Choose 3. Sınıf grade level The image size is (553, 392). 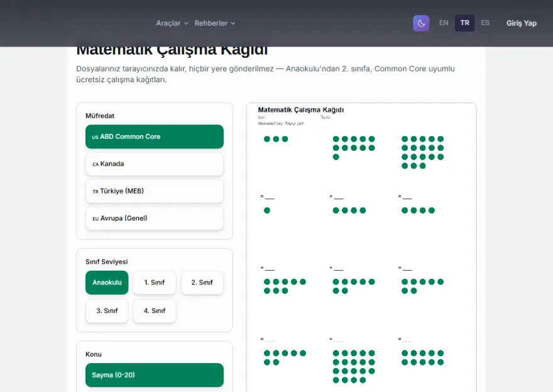click(x=107, y=311)
